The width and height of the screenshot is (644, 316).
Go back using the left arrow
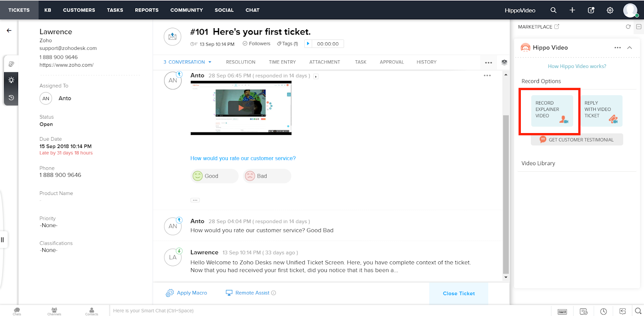click(x=9, y=31)
